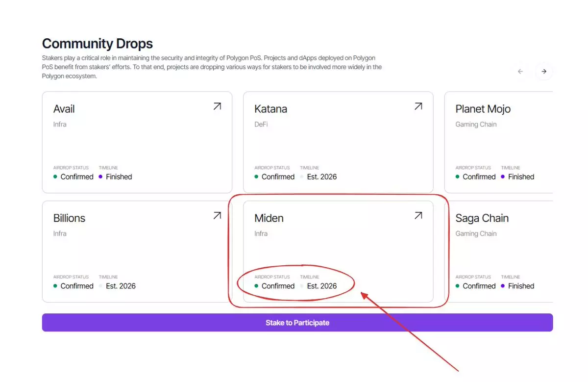Image resolution: width=588 pixels, height=382 pixels.
Task: Click Saga Chain's Finished timeline text
Action: (521, 286)
